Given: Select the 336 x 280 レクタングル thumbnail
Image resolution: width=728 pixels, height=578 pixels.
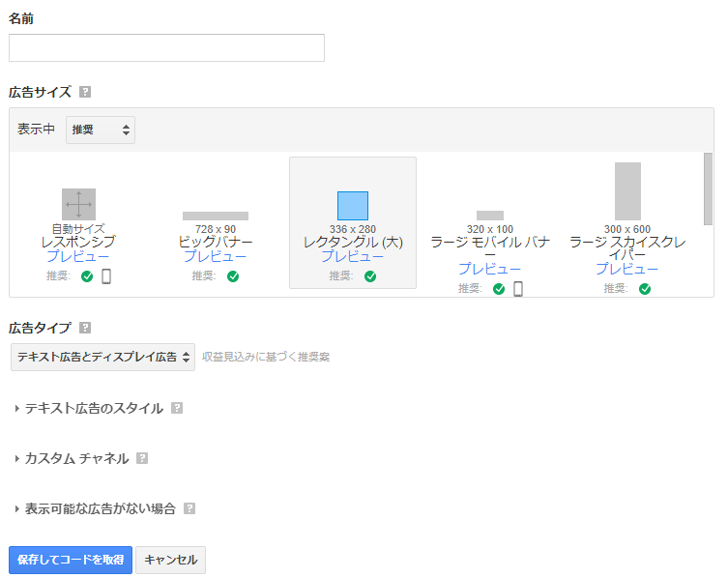Looking at the screenshot, I should [x=353, y=206].
